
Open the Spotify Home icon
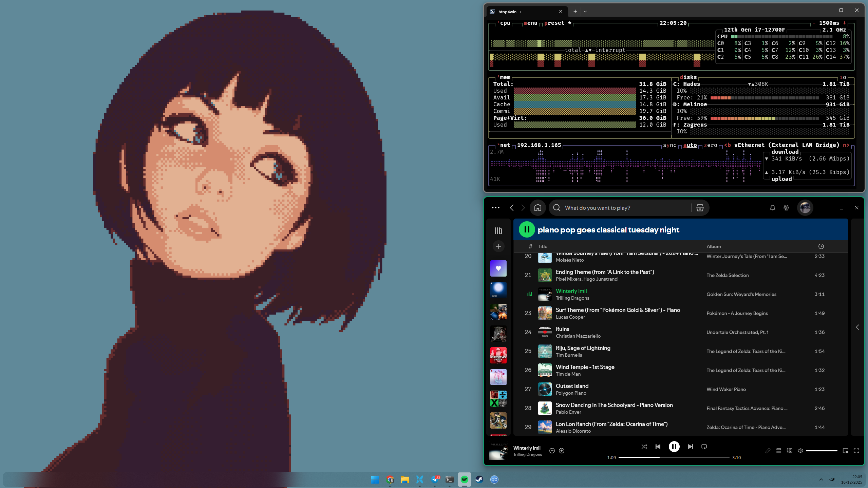click(x=537, y=208)
